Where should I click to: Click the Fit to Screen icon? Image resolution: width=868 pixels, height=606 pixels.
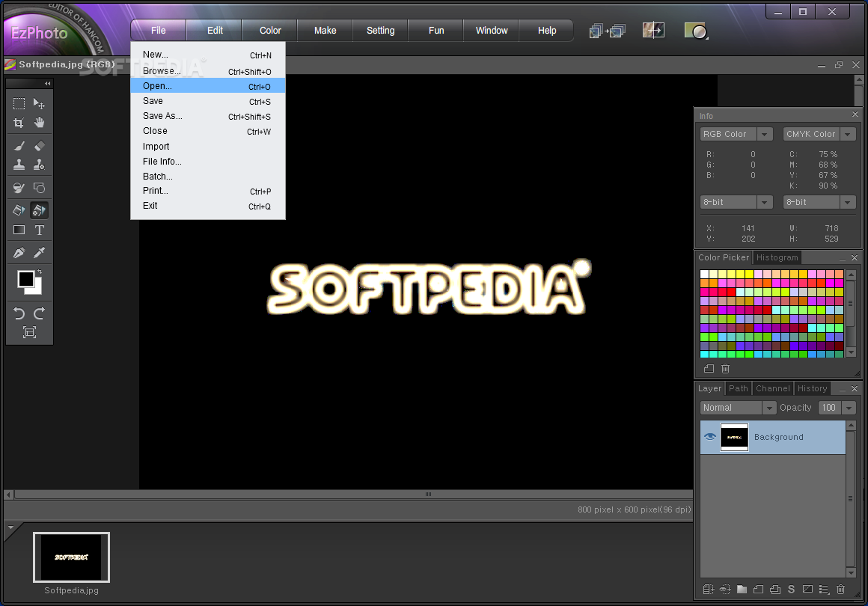click(x=29, y=332)
